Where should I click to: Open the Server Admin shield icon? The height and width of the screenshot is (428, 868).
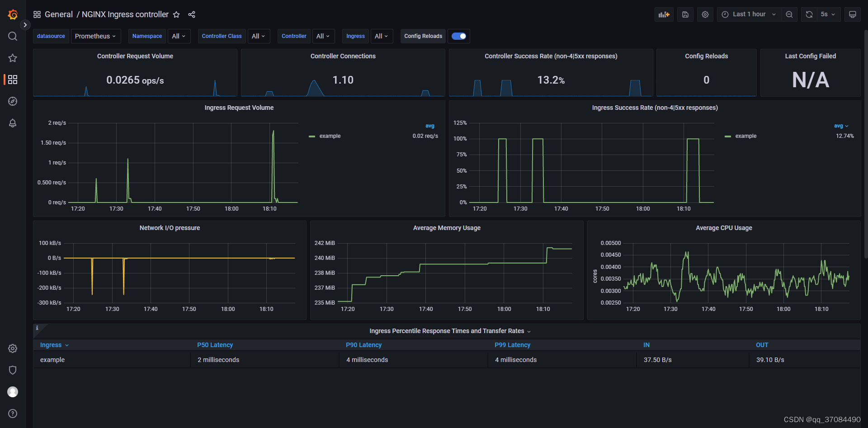click(x=13, y=370)
